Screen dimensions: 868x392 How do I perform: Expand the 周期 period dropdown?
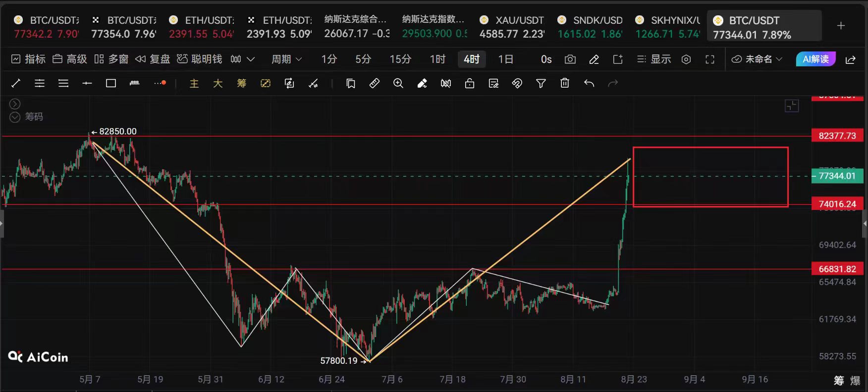(x=286, y=59)
